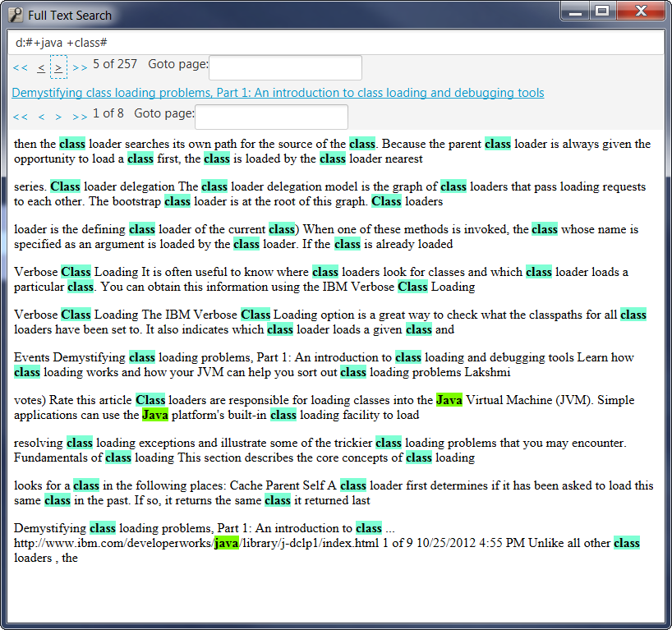Jump to last snippet page with lower '>>' link
The height and width of the screenshot is (630, 672).
pyautogui.click(x=80, y=117)
